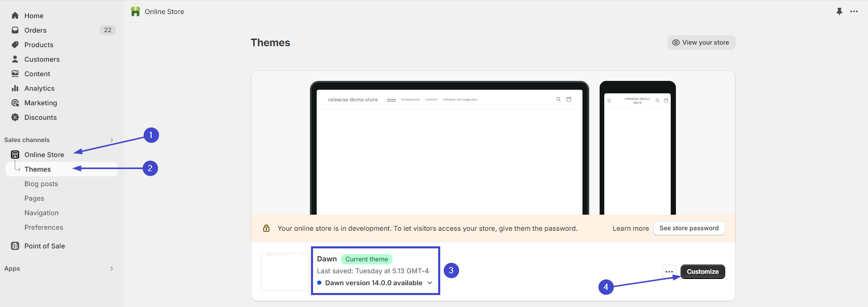Open Blog posts under Online Store
The width and height of the screenshot is (868, 307).
pos(41,184)
